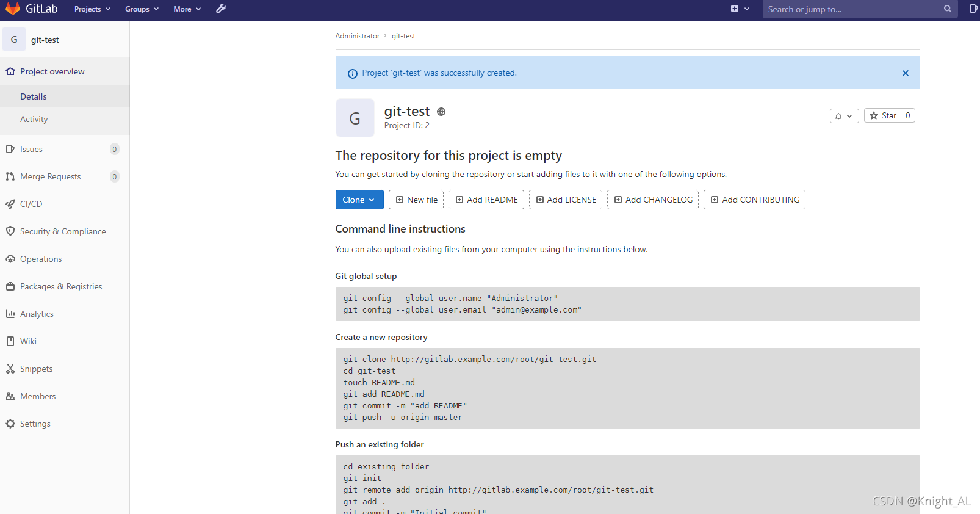The height and width of the screenshot is (514, 980).
Task: Click the Packages & Registries icon
Action: 10,286
